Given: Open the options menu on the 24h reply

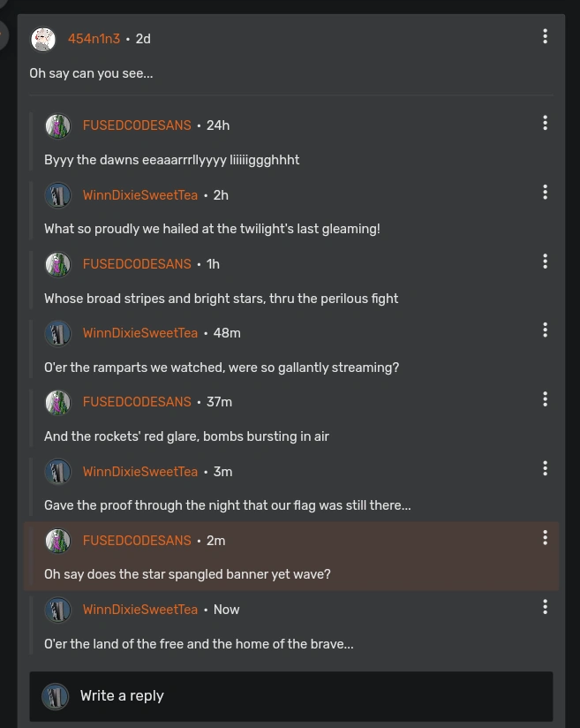Looking at the screenshot, I should tap(545, 123).
